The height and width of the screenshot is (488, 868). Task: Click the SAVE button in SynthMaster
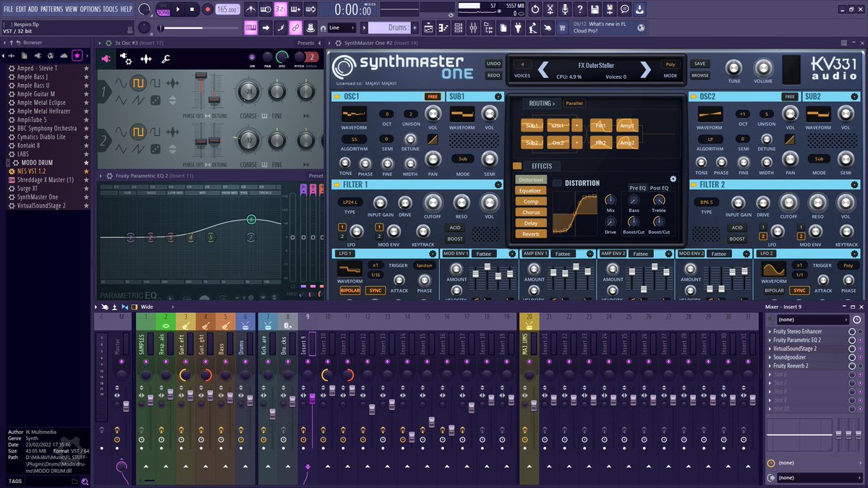click(x=699, y=64)
